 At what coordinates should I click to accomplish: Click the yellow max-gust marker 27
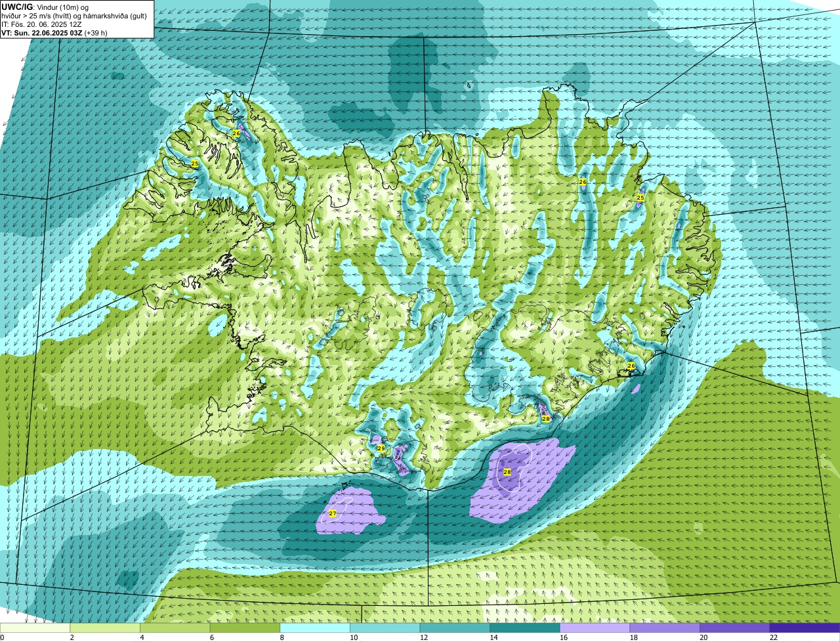[x=333, y=513]
